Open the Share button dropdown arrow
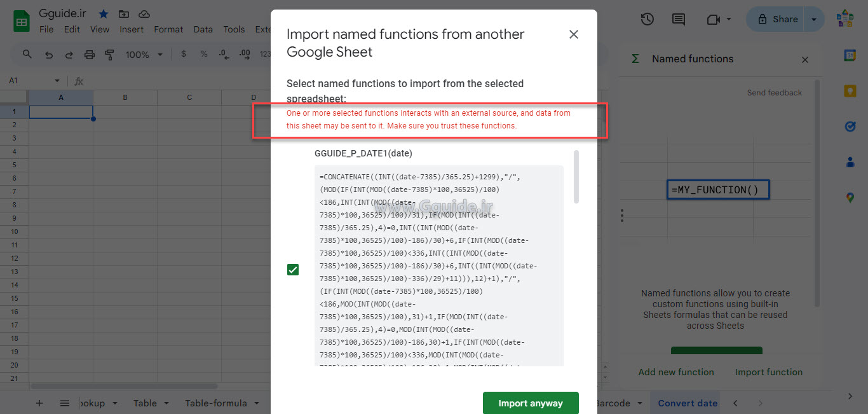 814,19
